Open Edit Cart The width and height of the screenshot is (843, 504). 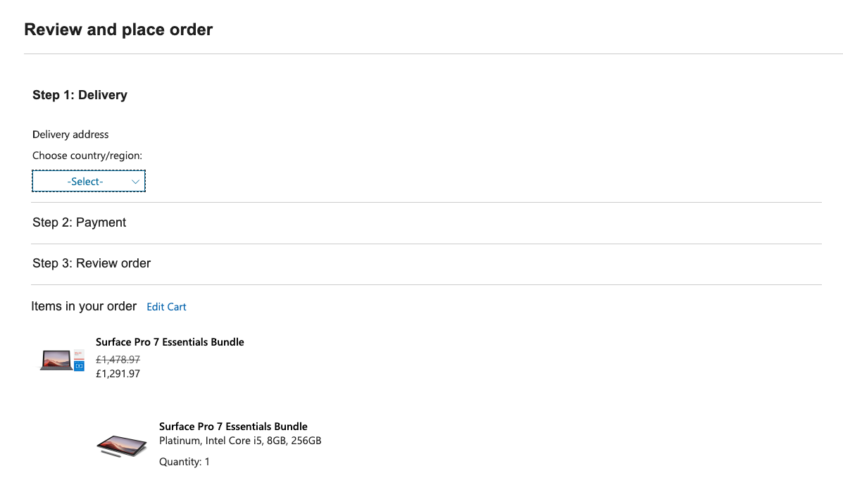pyautogui.click(x=166, y=306)
